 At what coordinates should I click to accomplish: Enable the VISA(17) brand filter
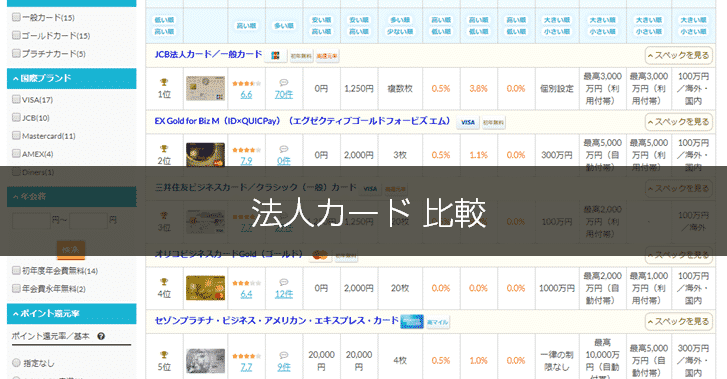[16, 99]
